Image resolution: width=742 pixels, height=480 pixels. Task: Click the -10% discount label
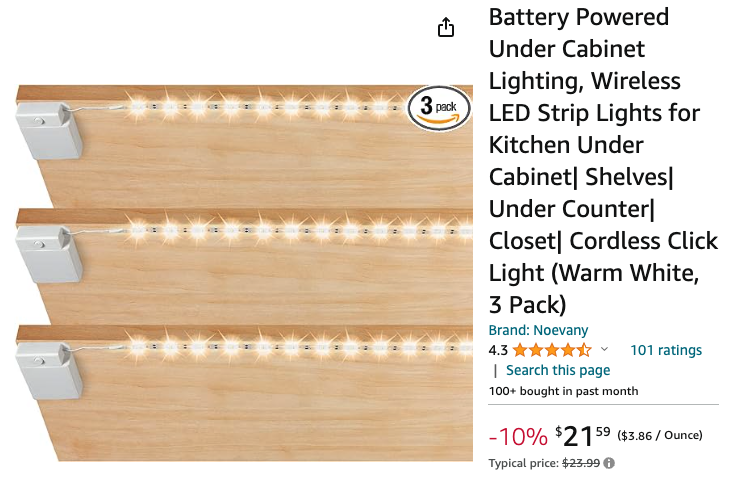pyautogui.click(x=517, y=436)
